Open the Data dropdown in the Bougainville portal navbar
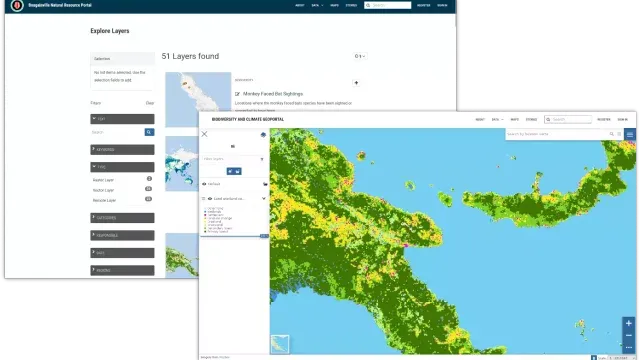 (x=317, y=5)
